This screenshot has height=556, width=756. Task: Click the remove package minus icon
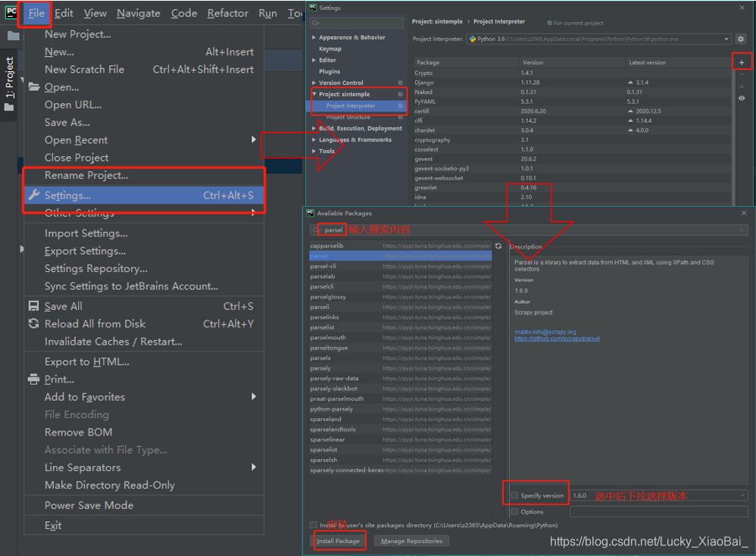click(742, 74)
